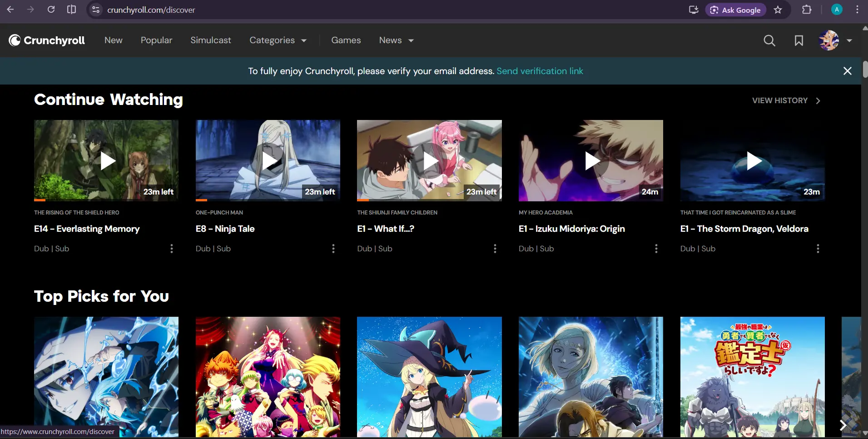Open View History link
The image size is (868, 439).
point(780,100)
